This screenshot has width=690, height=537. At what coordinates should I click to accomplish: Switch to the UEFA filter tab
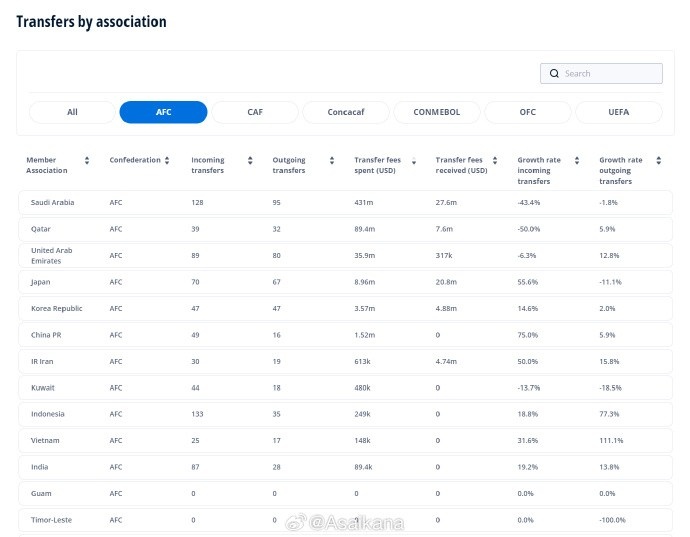(x=619, y=112)
